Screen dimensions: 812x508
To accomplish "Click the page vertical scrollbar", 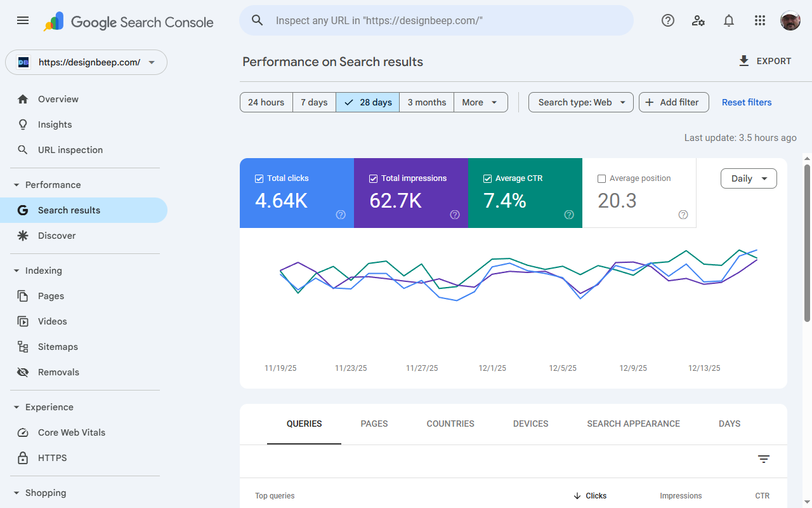I will point(807,241).
